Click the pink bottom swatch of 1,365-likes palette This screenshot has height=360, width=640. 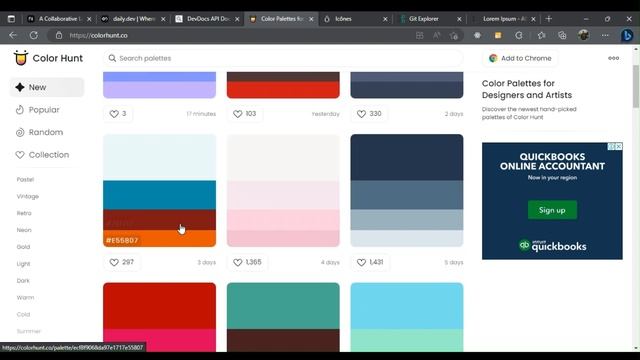[283, 238]
